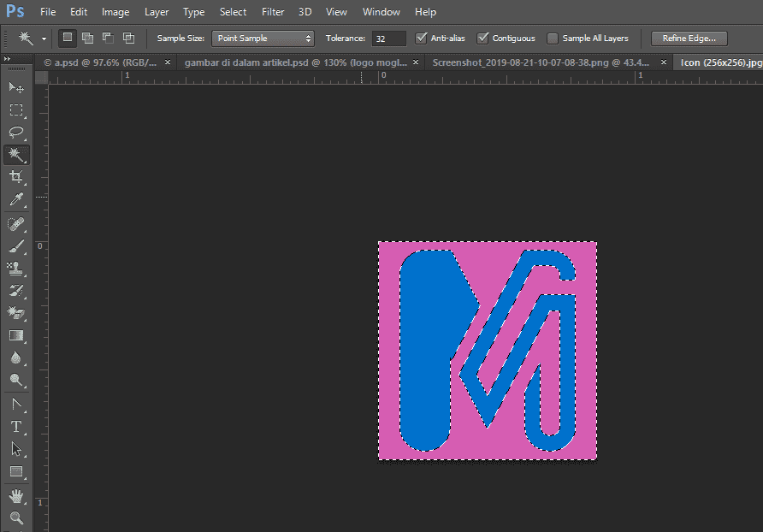Click the Photoshop Ps logo

15,11
